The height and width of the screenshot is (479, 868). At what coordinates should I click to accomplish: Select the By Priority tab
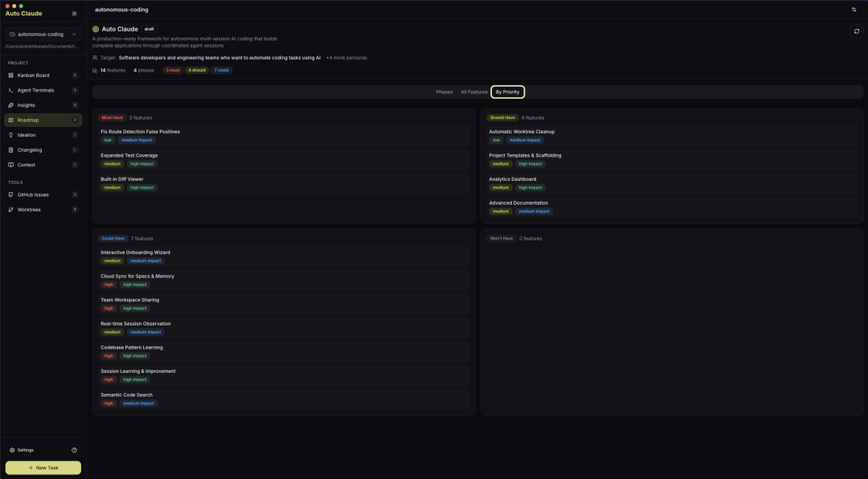click(x=508, y=92)
